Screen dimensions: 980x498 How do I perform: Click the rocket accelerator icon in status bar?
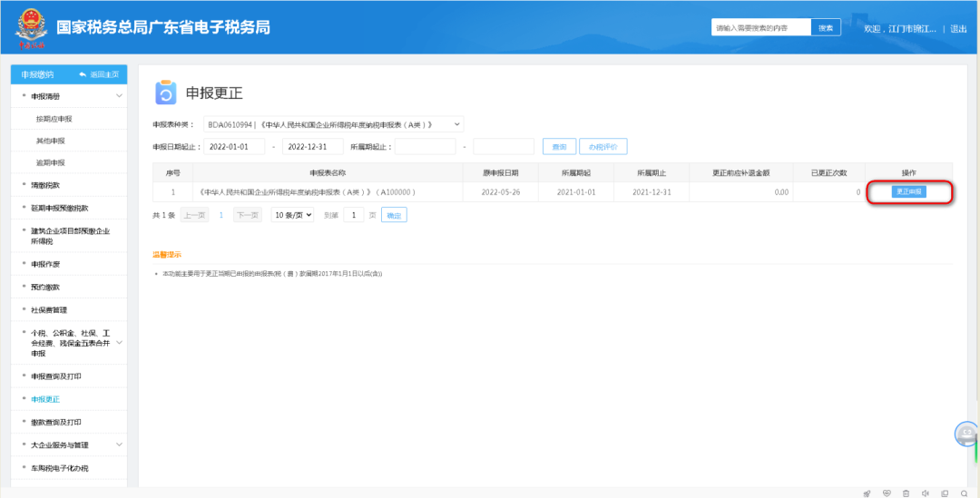[867, 493]
